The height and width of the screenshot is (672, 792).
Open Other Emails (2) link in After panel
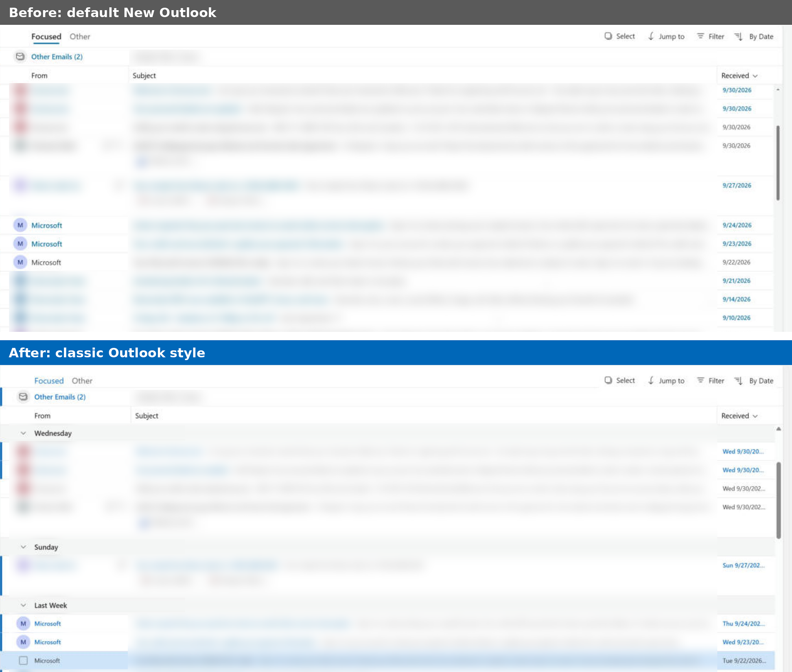click(60, 397)
